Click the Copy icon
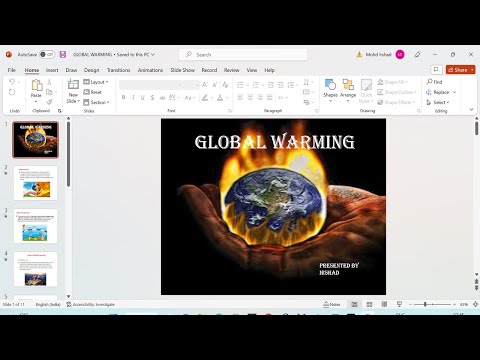The image size is (480, 360). 49,92
